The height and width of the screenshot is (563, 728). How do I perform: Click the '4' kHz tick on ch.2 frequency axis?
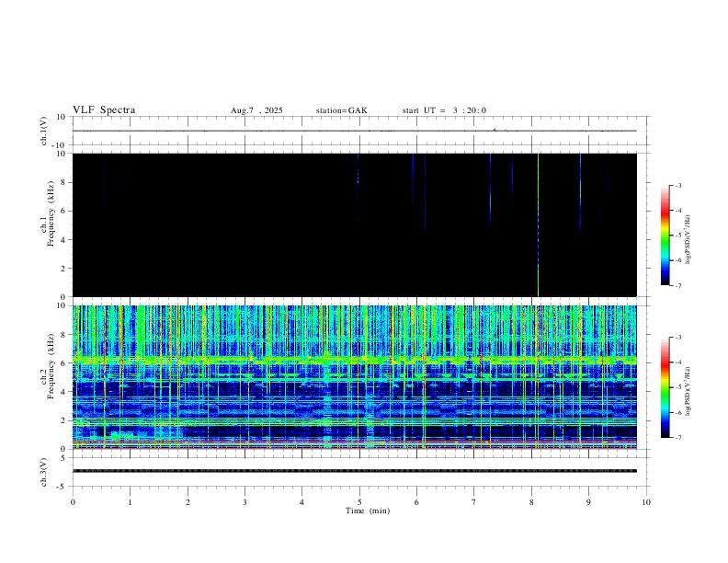(x=64, y=392)
